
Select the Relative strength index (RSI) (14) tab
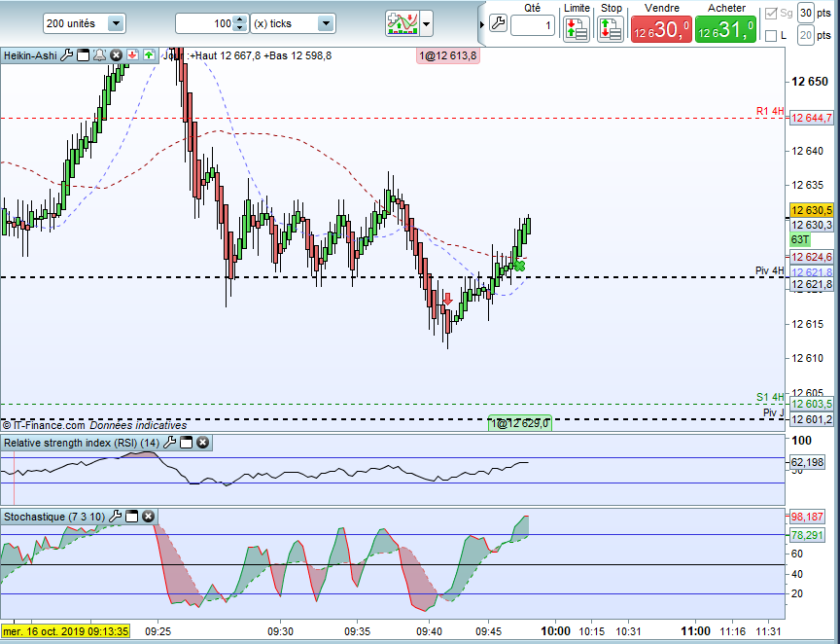82,443
